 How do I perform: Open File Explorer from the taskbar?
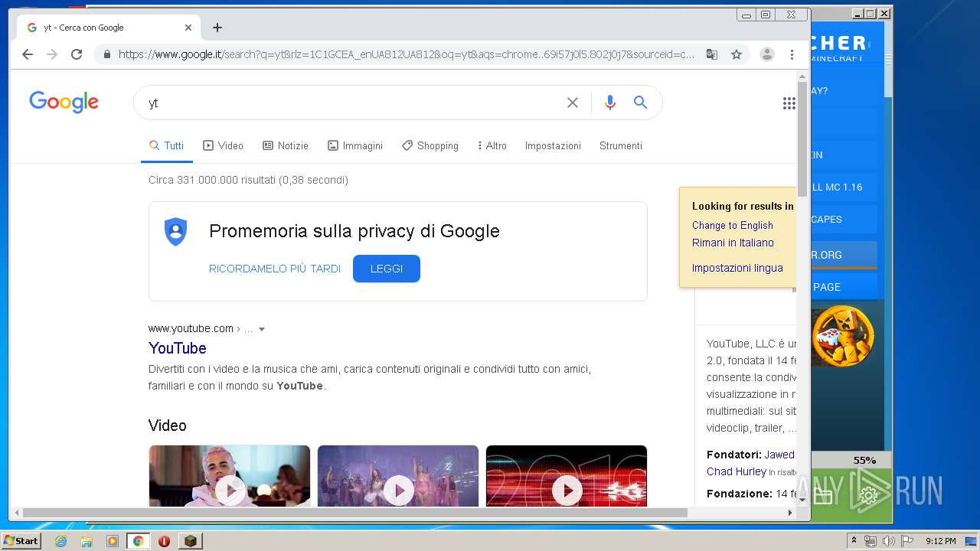[x=87, y=541]
